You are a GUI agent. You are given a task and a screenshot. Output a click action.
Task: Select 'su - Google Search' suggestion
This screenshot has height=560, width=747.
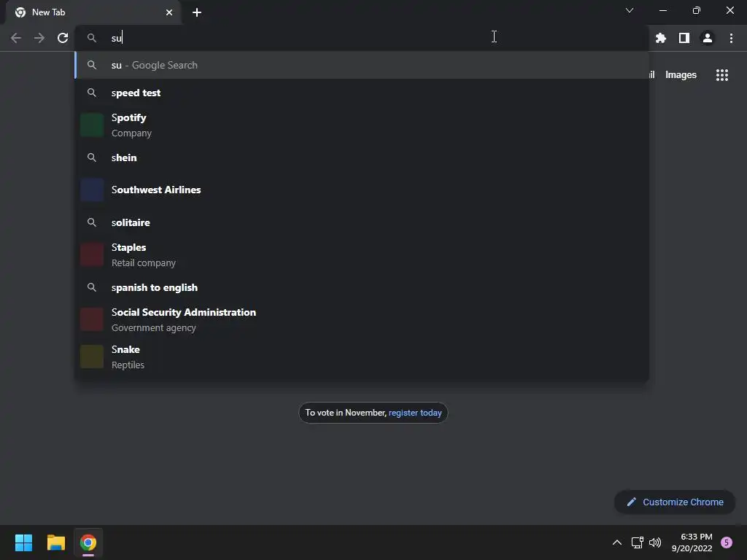(x=362, y=65)
